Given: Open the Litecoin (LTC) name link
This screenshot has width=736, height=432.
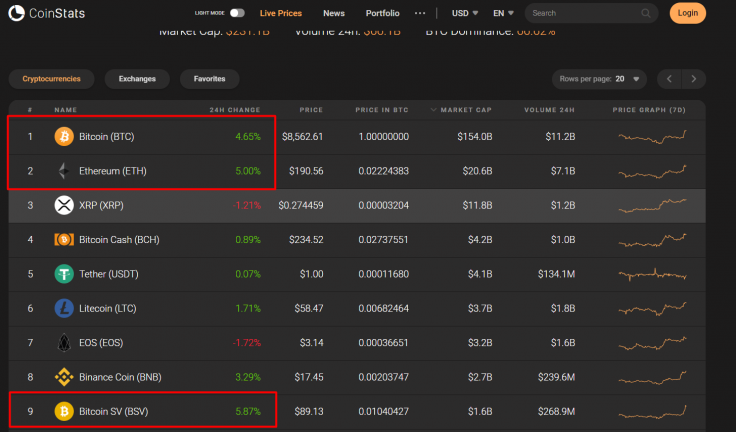Looking at the screenshot, I should 107,309.
